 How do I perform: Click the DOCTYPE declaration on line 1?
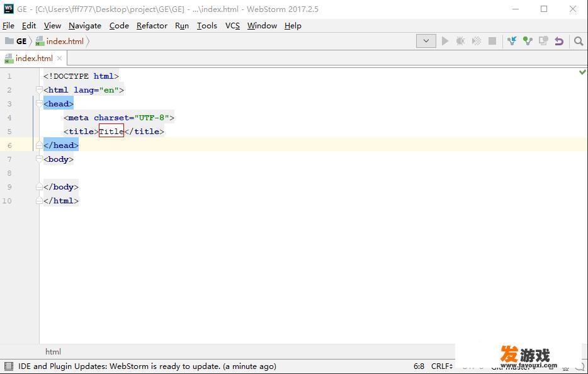[81, 76]
